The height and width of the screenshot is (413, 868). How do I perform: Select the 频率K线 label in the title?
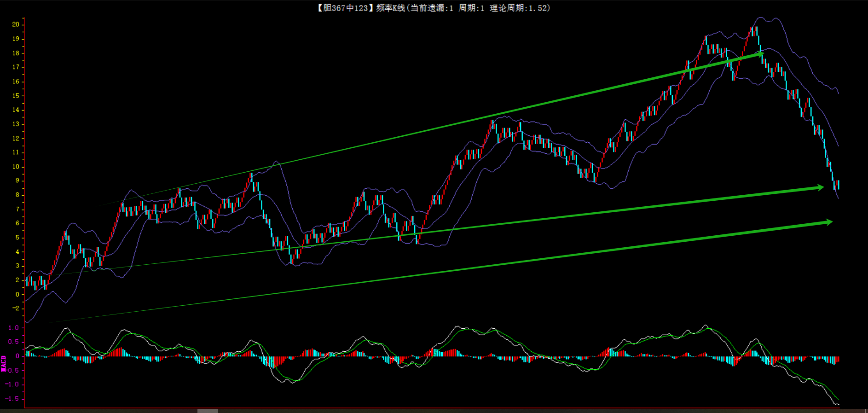coord(390,8)
